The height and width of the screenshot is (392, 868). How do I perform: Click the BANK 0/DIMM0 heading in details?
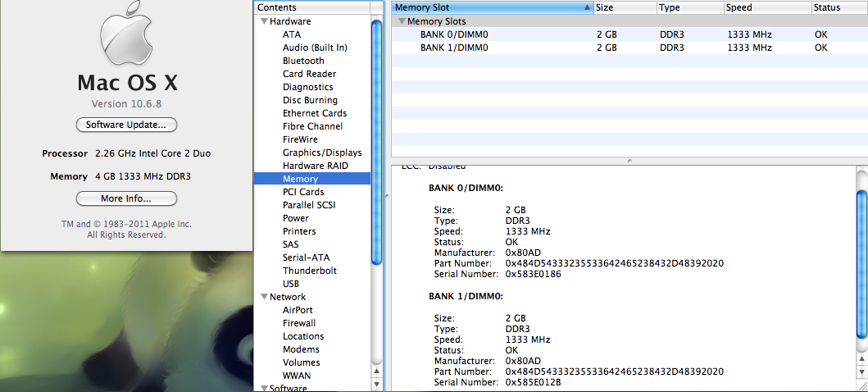466,189
